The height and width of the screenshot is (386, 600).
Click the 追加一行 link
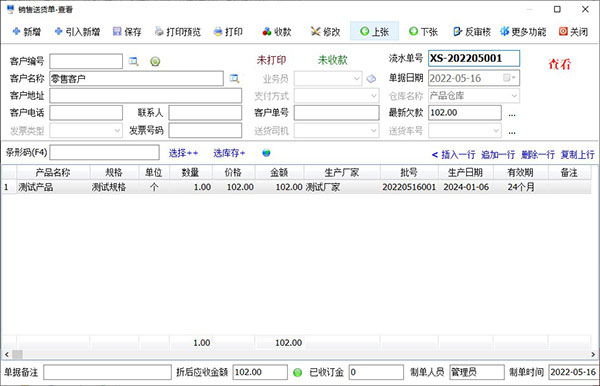[x=498, y=155]
